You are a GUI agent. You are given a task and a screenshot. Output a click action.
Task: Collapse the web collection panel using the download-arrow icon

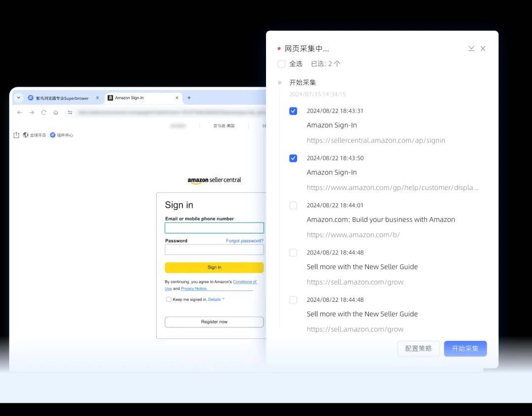(471, 48)
